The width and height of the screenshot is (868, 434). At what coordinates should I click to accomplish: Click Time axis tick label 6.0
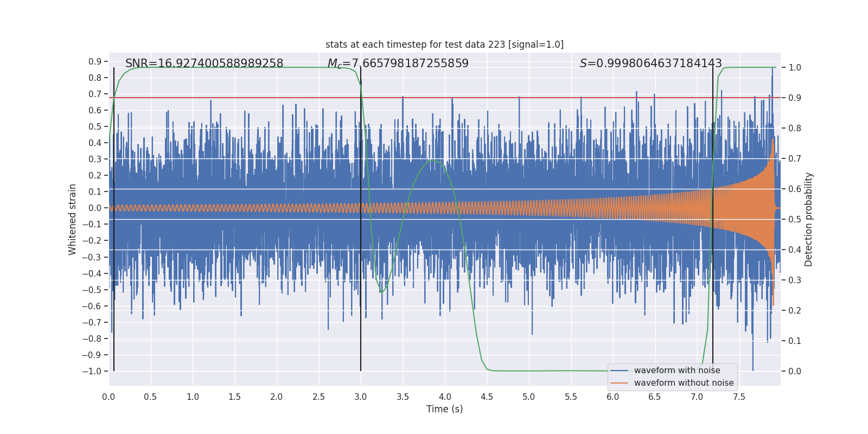click(613, 397)
